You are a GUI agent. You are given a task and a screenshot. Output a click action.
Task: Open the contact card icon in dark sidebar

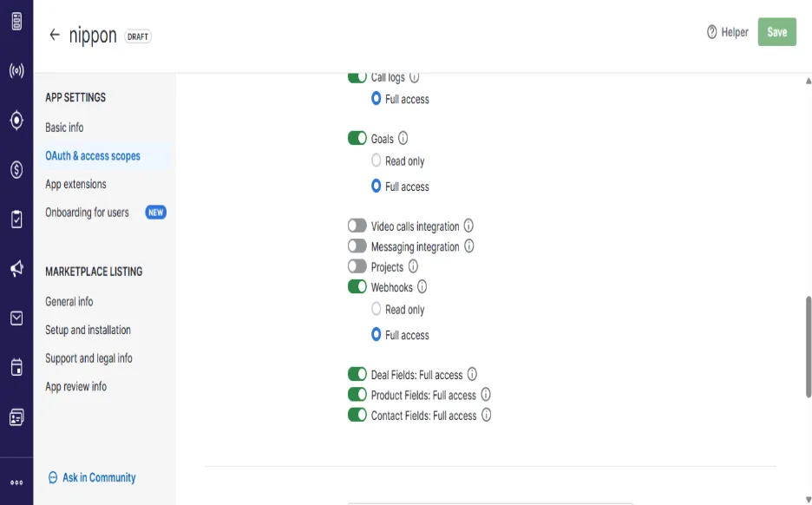tap(16, 417)
